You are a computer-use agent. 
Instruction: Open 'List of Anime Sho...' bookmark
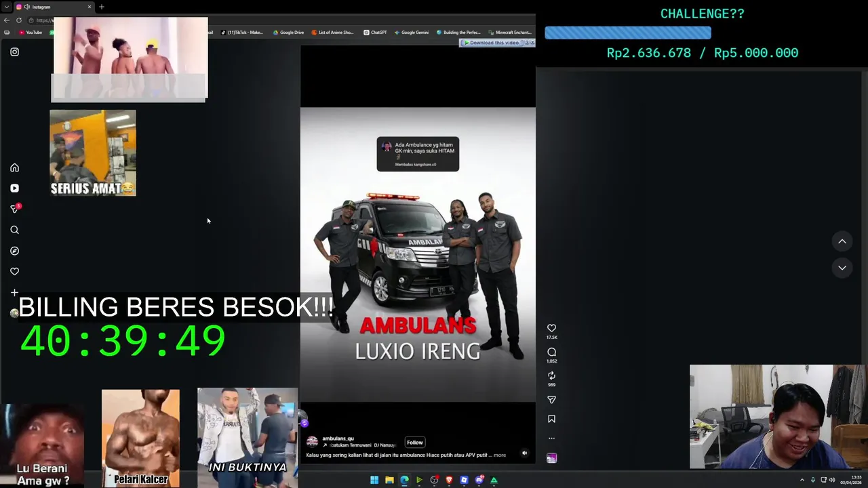tap(332, 33)
